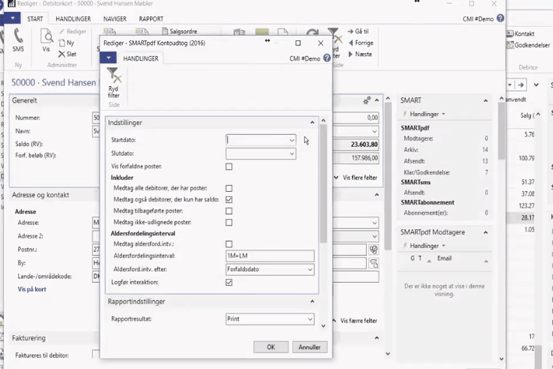Click the OK button
Viewport: 553px width, 369px height.
pos(271,347)
